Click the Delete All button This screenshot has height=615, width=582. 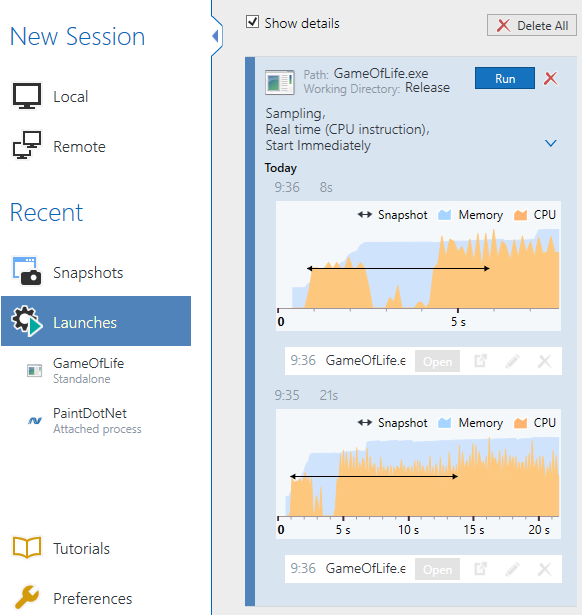pos(532,25)
